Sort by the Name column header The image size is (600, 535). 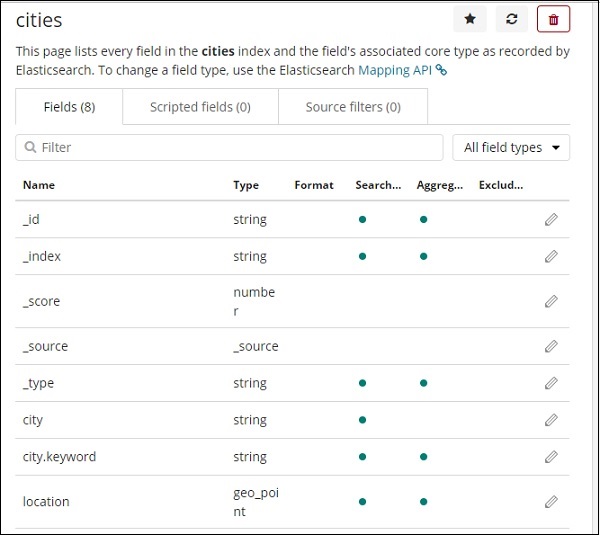pyautogui.click(x=39, y=185)
